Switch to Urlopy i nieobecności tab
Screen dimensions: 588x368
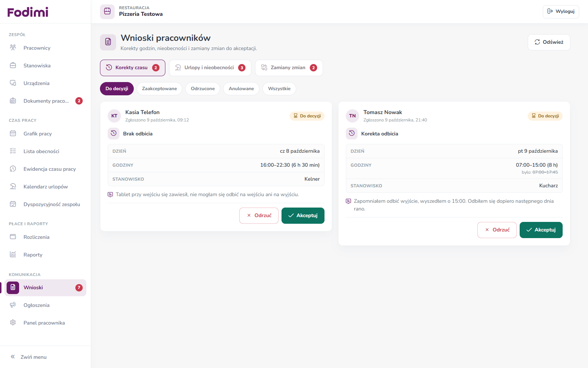point(210,68)
